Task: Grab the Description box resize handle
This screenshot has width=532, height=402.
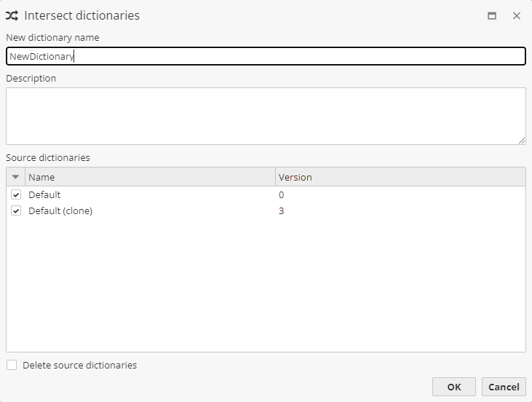Action: point(522,141)
